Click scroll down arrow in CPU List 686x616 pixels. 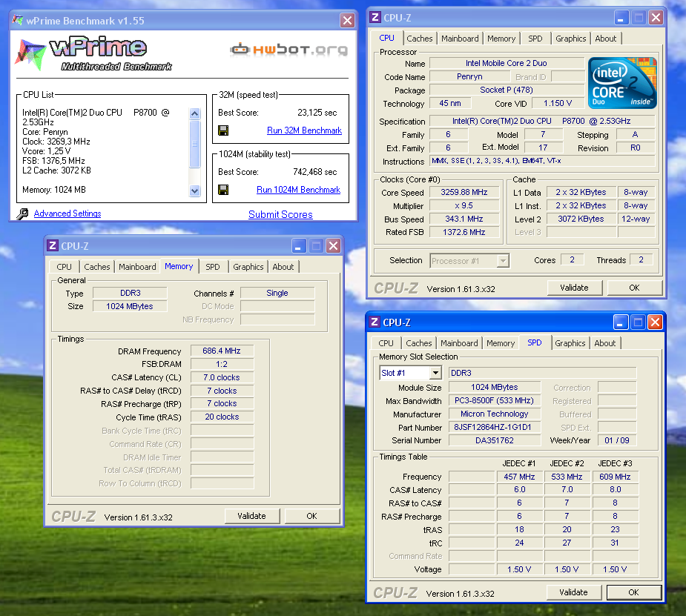tap(195, 191)
